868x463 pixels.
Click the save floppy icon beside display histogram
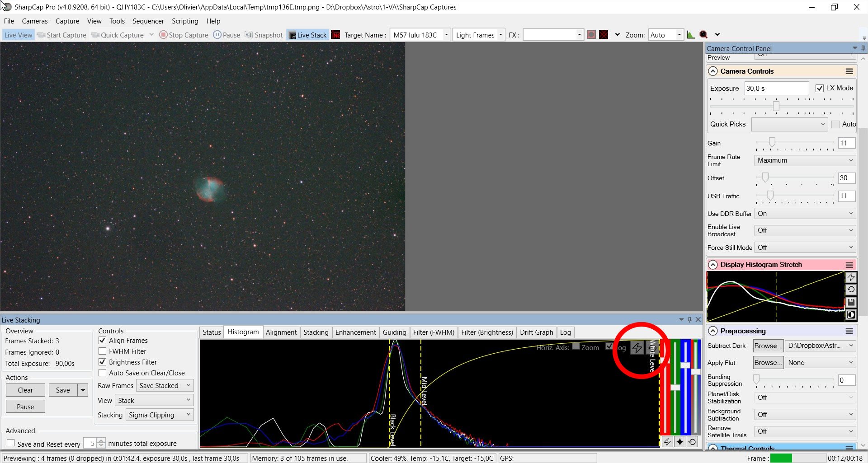pyautogui.click(x=850, y=302)
